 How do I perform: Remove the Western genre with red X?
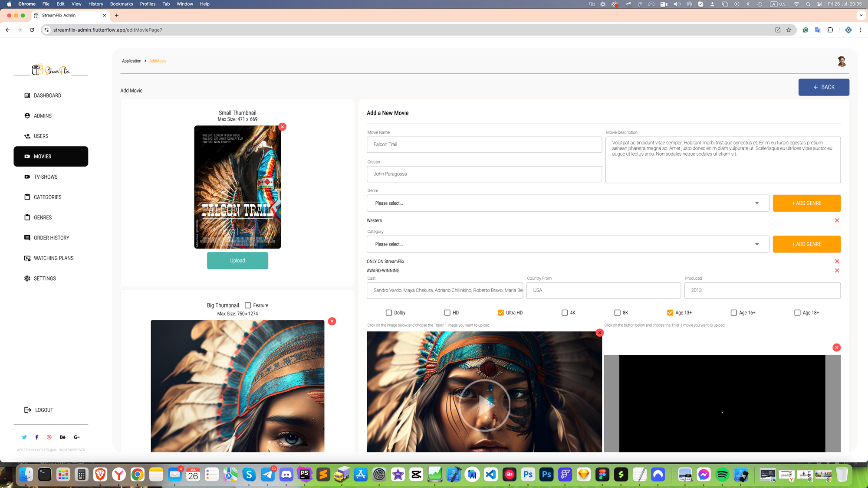point(837,220)
